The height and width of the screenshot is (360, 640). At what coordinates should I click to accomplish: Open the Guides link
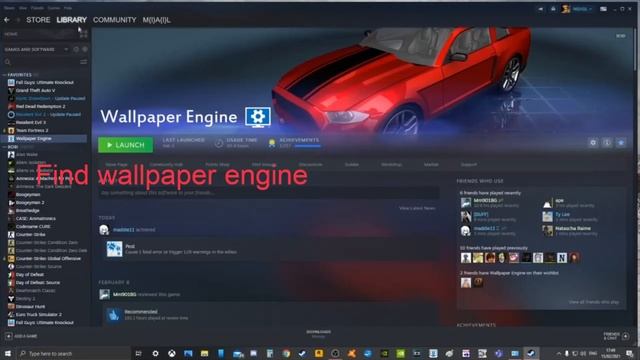coord(352,164)
